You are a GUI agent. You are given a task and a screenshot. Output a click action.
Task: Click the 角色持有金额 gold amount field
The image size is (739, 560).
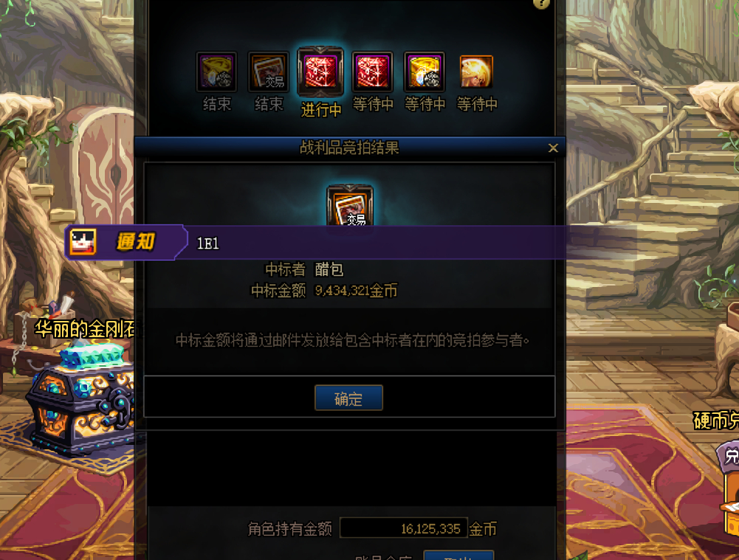click(x=403, y=528)
